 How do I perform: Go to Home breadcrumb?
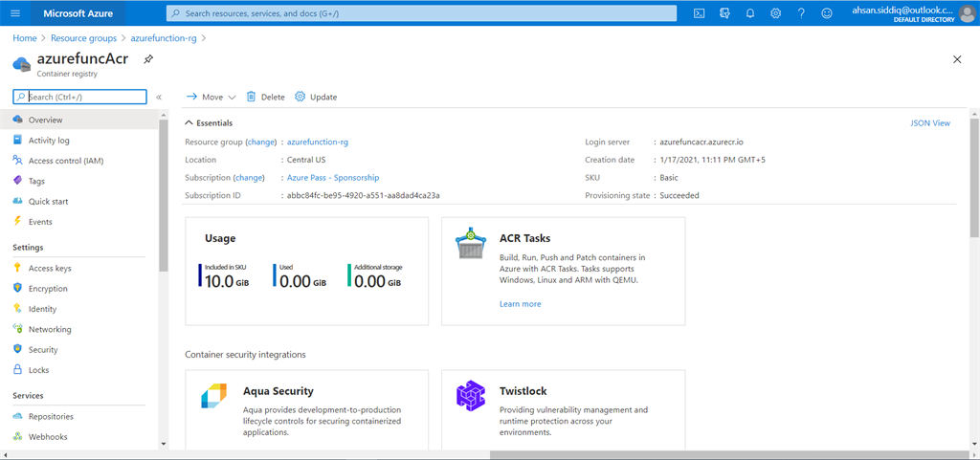pyautogui.click(x=24, y=38)
